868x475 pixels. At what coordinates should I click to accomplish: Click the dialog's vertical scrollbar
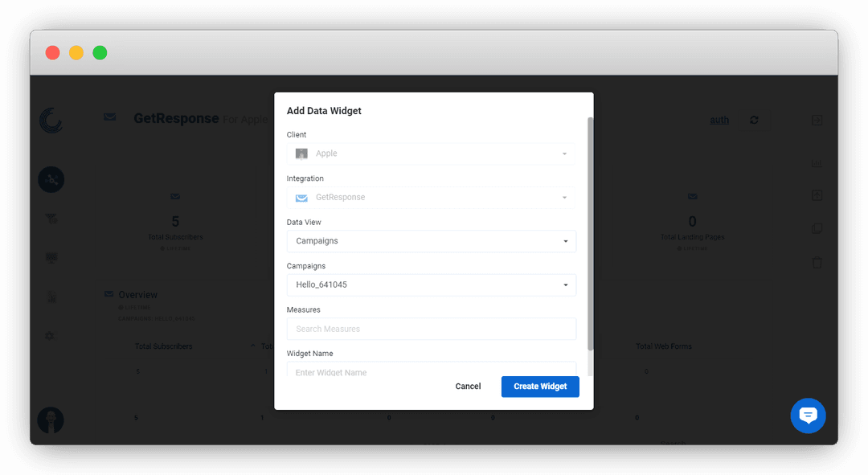[x=590, y=234]
